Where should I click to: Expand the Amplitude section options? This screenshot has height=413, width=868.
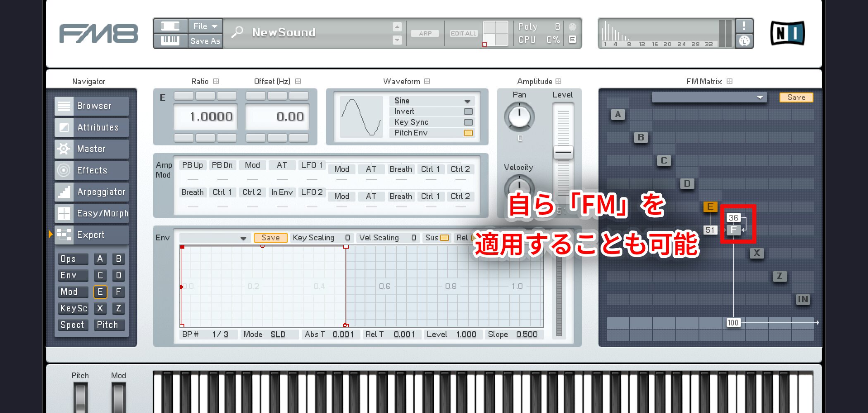click(x=558, y=81)
